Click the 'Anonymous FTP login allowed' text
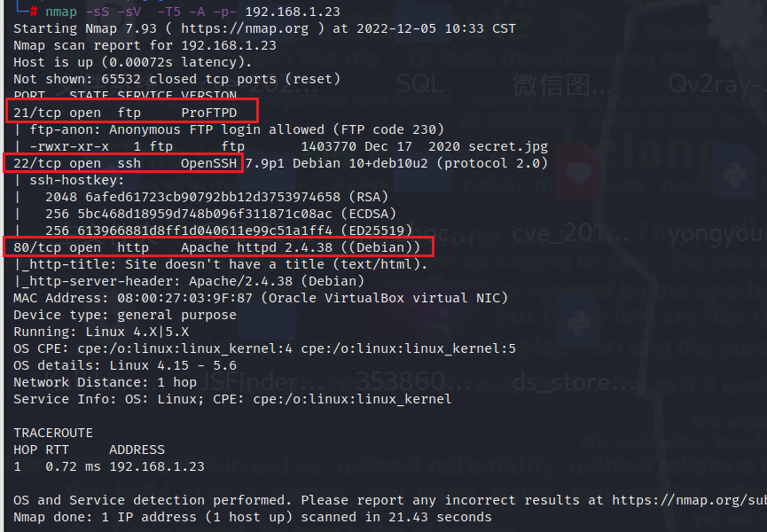This screenshot has width=767, height=532. 216,129
